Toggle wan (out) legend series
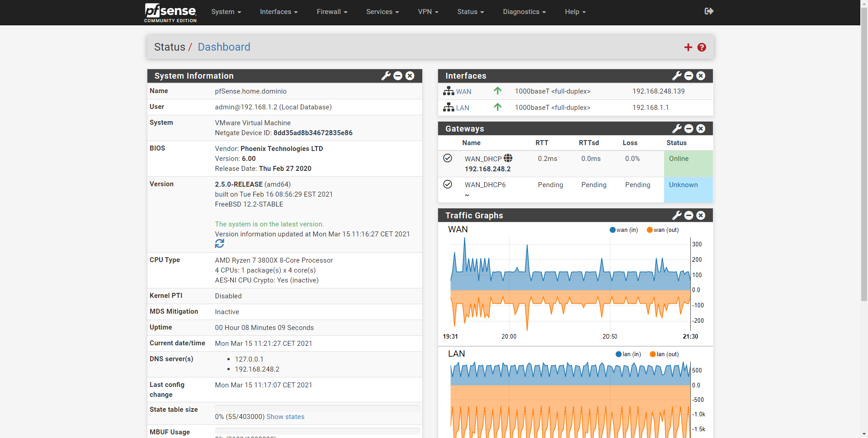868x438 pixels. pos(662,230)
